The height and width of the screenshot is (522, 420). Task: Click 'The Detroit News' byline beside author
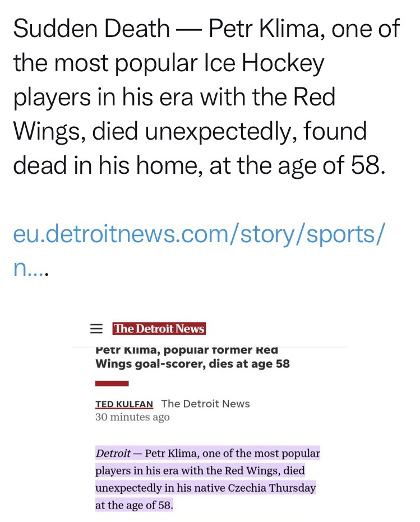point(205,404)
